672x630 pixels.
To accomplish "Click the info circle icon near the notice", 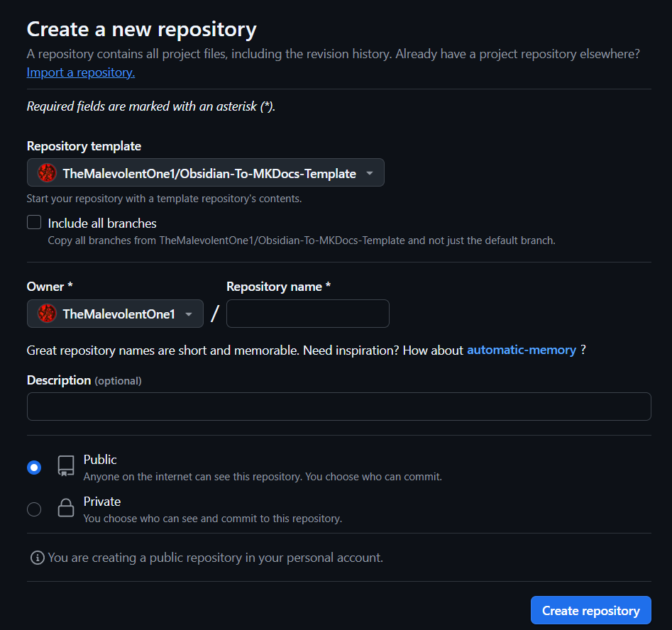I will click(36, 558).
